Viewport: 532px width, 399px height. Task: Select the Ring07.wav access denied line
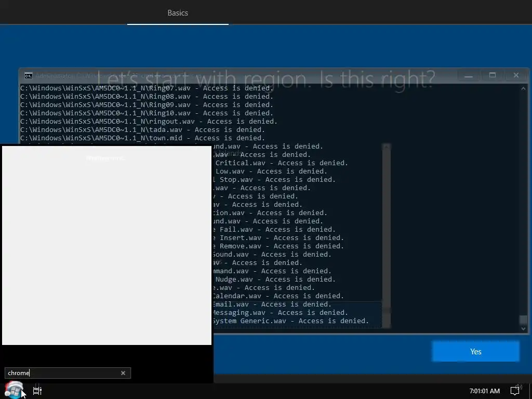tap(147, 88)
